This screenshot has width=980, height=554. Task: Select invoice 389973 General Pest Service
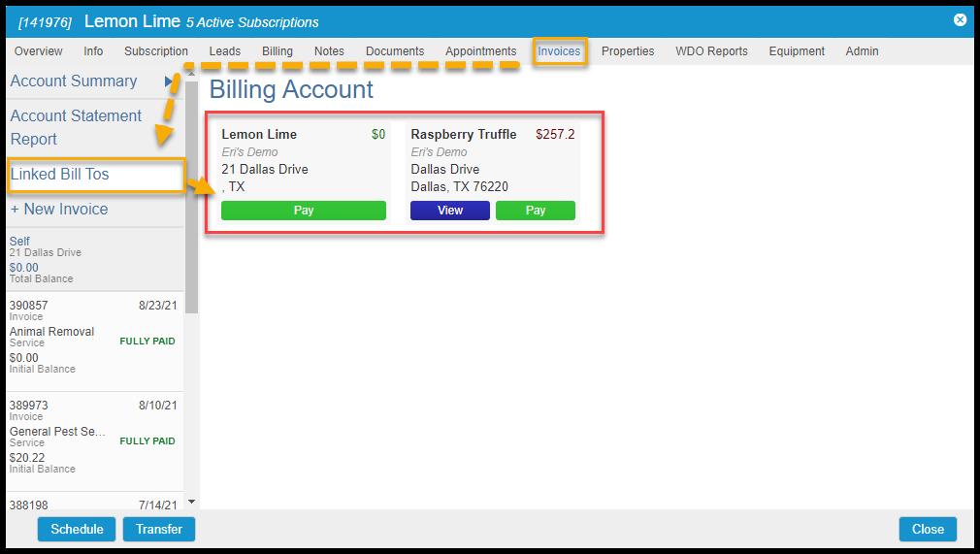pyautogui.click(x=92, y=437)
